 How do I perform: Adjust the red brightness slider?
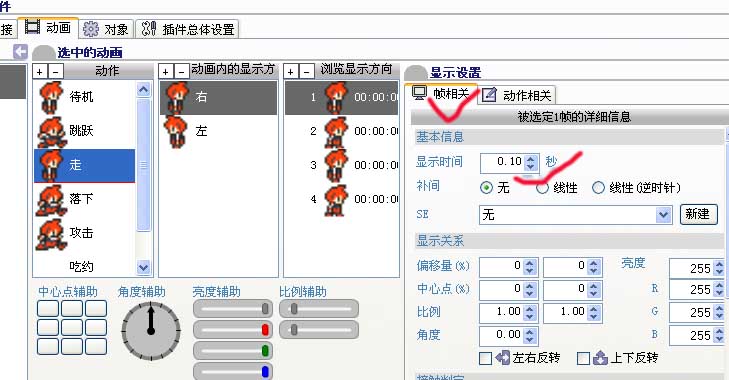pyautogui.click(x=232, y=330)
